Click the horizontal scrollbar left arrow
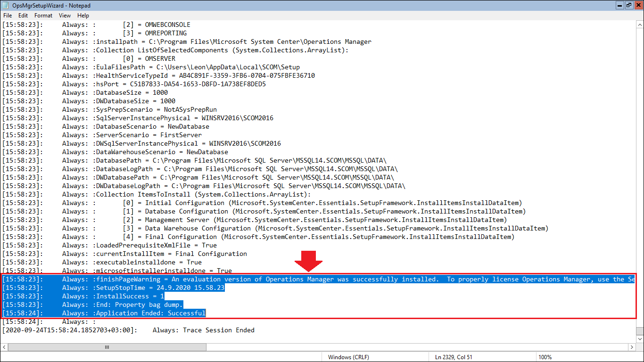This screenshot has width=644, height=362. point(4,347)
